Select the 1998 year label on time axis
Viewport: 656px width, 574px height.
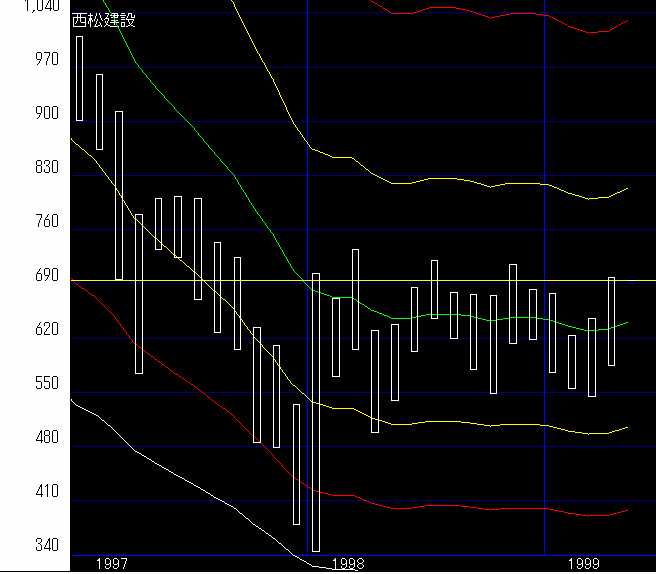[348, 564]
